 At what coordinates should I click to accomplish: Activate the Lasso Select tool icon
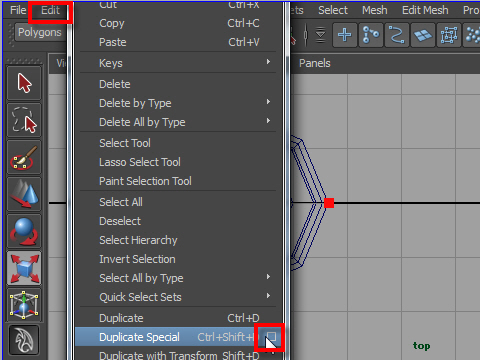coord(24,120)
